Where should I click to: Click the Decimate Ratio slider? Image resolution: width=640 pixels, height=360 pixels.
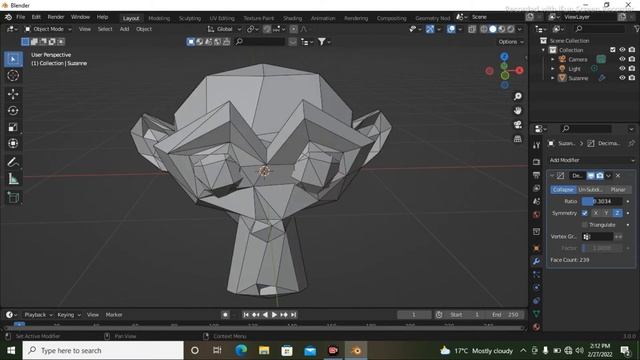[x=602, y=201]
